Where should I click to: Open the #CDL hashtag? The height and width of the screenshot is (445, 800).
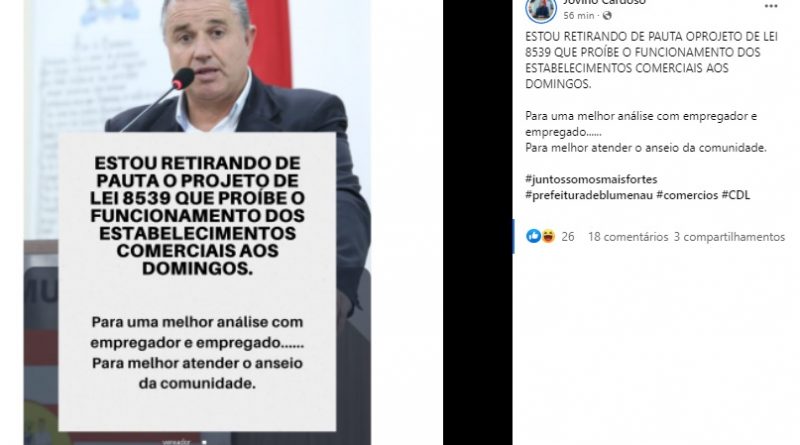coord(736,195)
